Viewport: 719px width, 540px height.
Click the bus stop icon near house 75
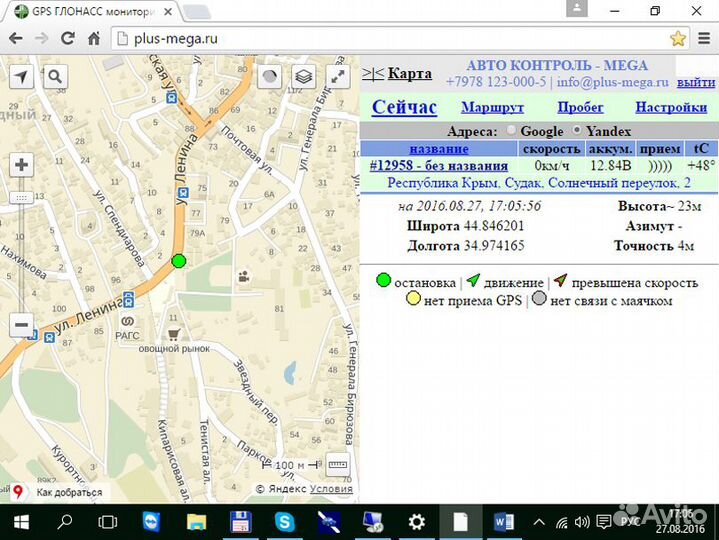183,192
